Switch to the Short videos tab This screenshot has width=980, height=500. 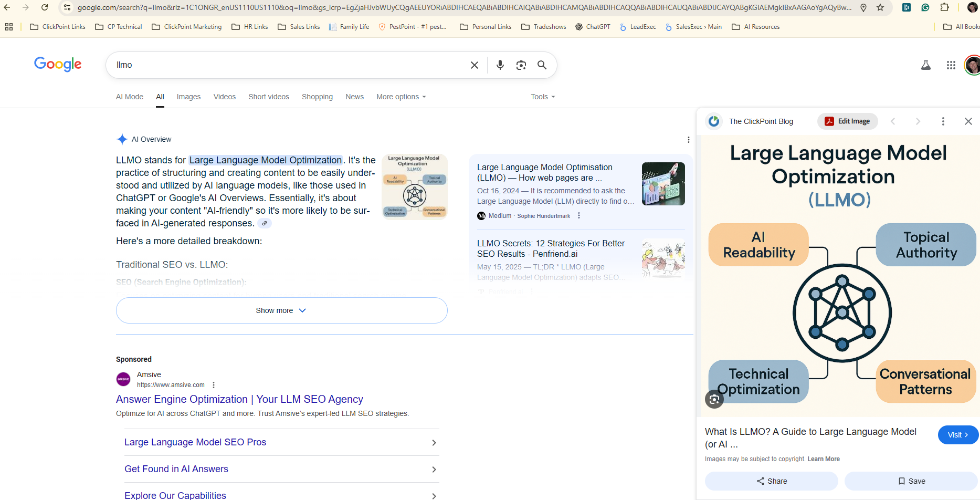coord(269,97)
